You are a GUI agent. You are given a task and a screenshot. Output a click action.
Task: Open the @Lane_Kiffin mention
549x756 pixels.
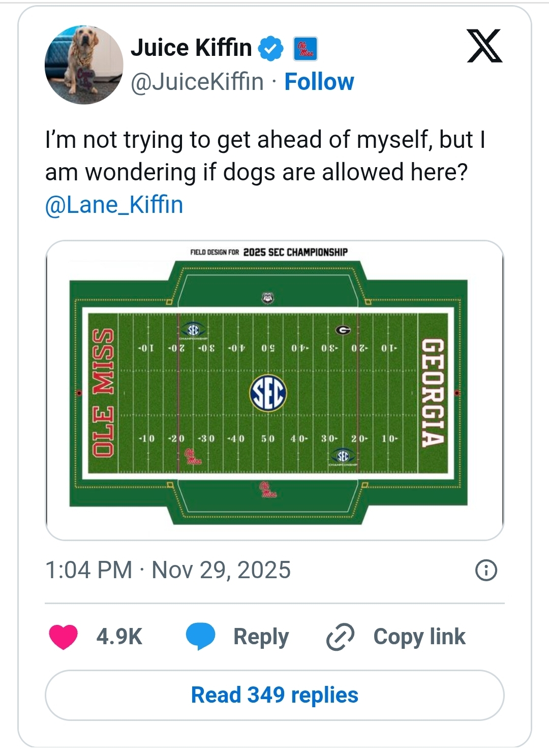tap(114, 205)
